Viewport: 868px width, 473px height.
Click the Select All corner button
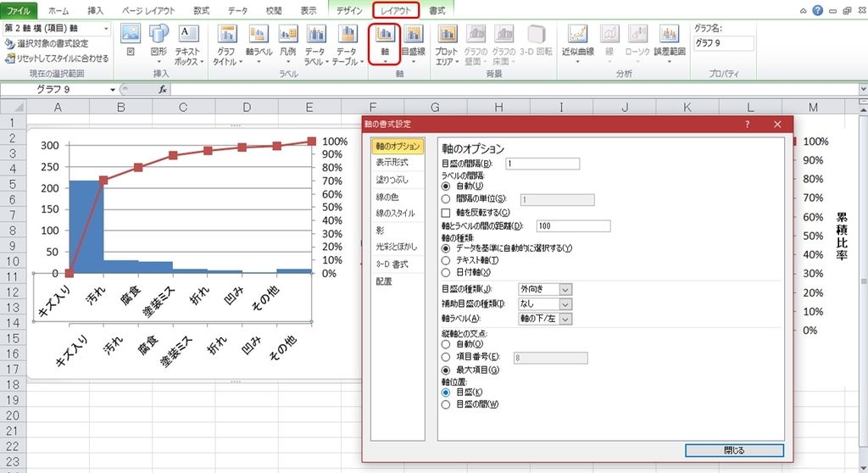pyautogui.click(x=13, y=107)
